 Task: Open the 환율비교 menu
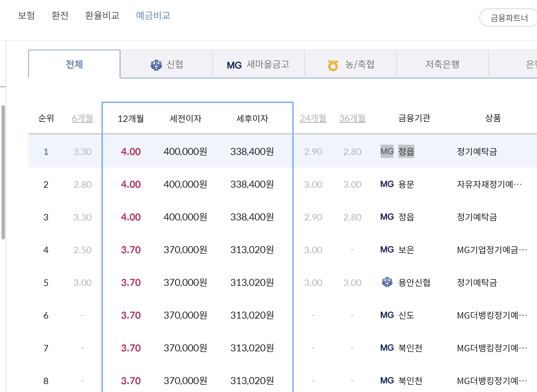point(102,15)
